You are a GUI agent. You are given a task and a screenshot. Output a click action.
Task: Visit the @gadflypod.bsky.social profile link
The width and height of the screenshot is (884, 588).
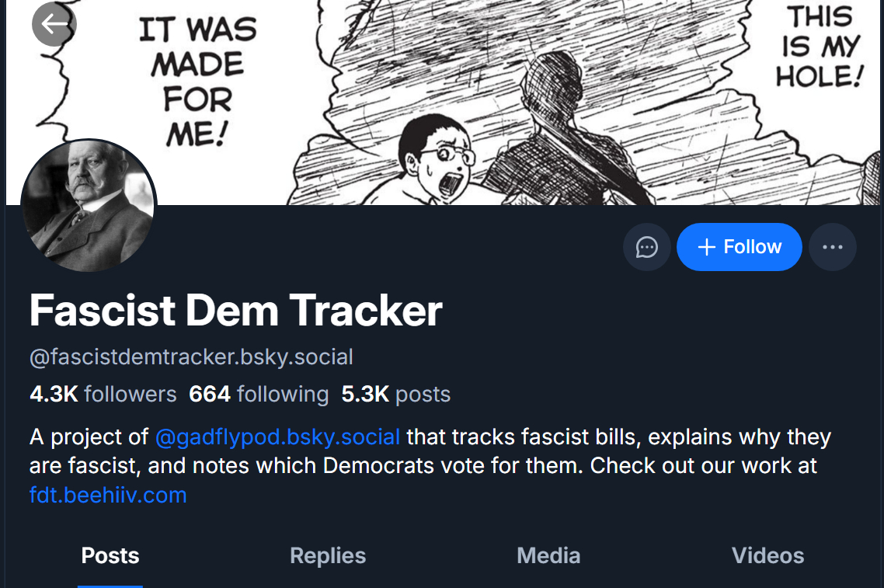[277, 437]
